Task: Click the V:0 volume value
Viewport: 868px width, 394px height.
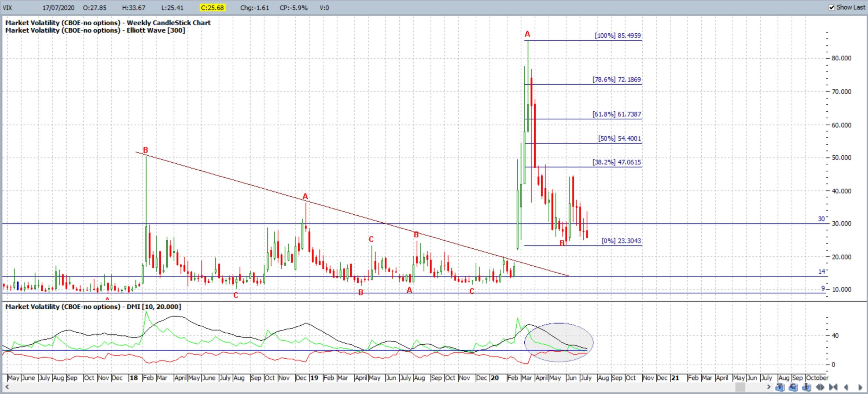Action: click(324, 8)
